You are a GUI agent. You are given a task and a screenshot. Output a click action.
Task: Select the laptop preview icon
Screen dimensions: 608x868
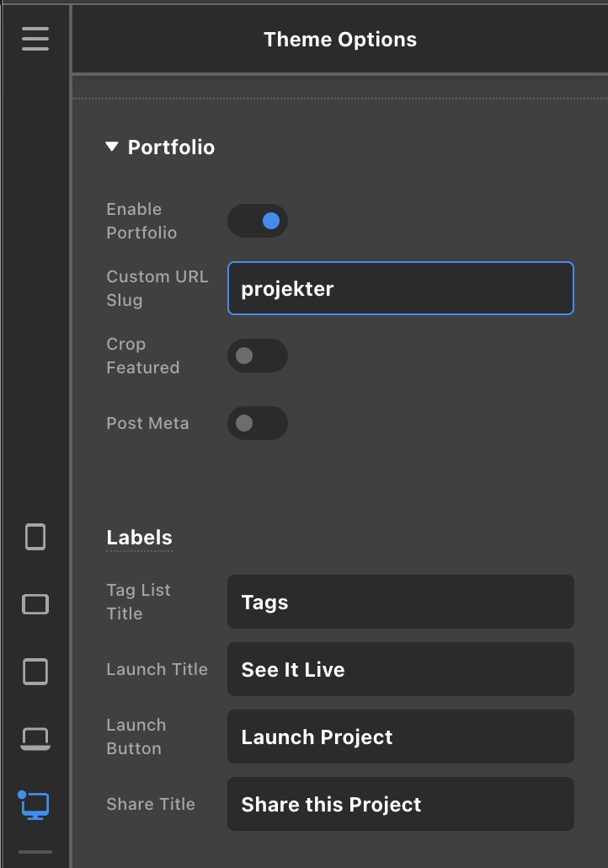point(35,739)
